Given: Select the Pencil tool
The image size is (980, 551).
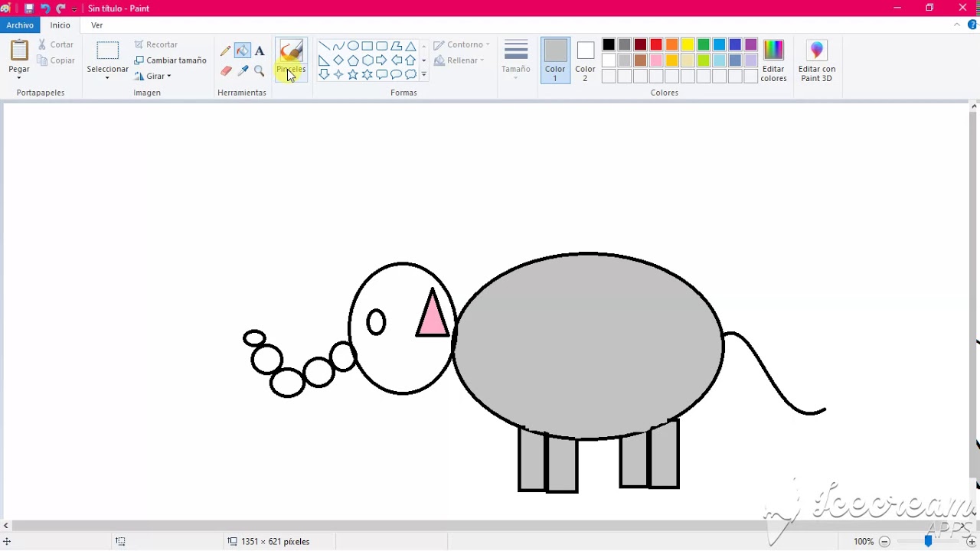Looking at the screenshot, I should pos(226,51).
